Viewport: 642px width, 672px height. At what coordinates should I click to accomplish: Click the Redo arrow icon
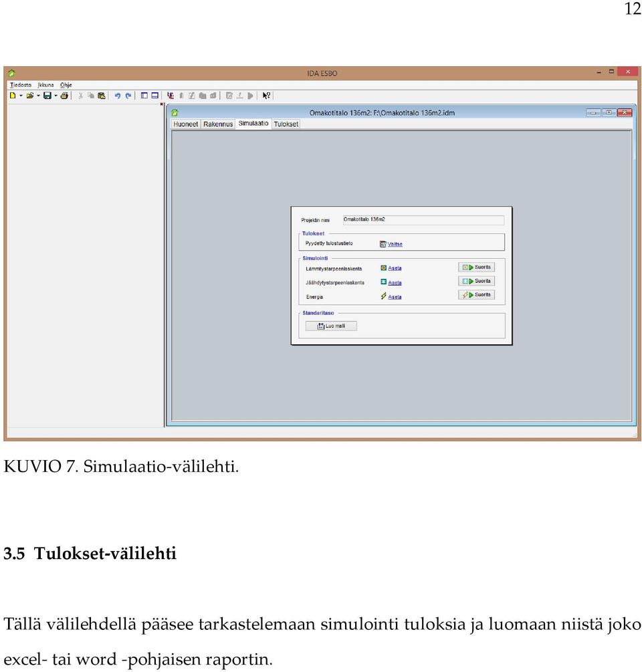(128, 96)
